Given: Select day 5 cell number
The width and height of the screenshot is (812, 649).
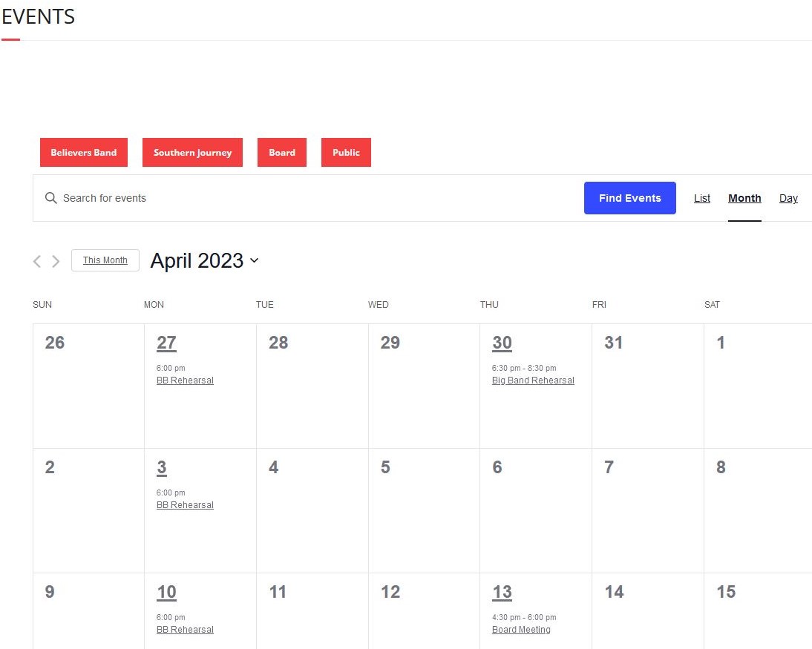Looking at the screenshot, I should coord(385,467).
